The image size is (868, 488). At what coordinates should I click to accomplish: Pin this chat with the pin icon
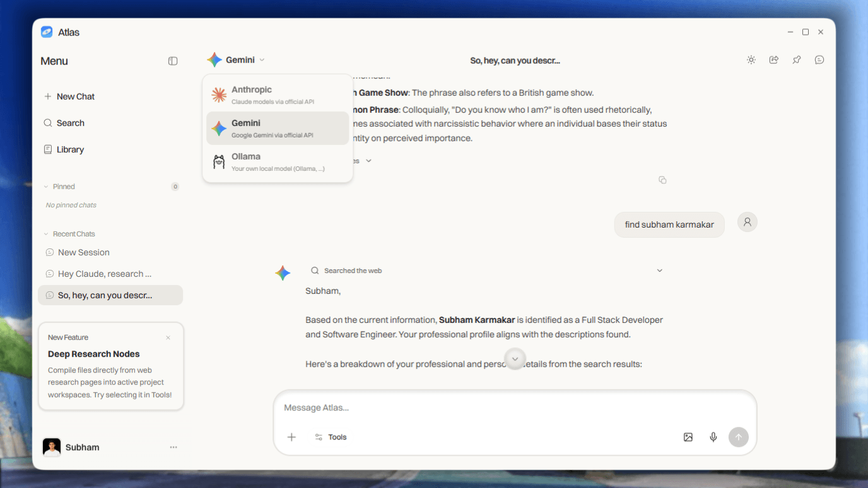(796, 60)
